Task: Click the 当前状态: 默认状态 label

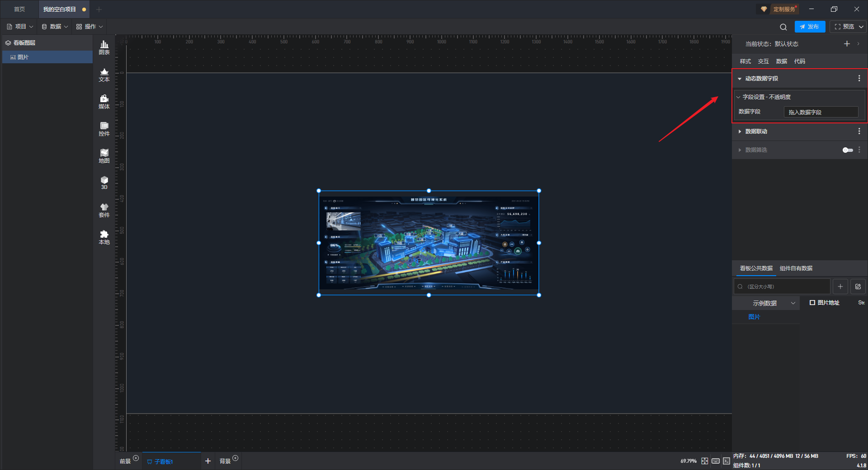Action: (772, 44)
